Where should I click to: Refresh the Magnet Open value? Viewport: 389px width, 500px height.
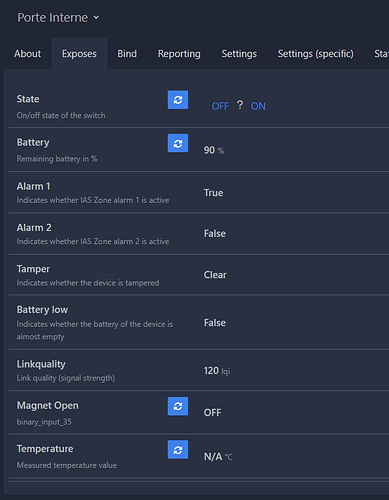(178, 406)
